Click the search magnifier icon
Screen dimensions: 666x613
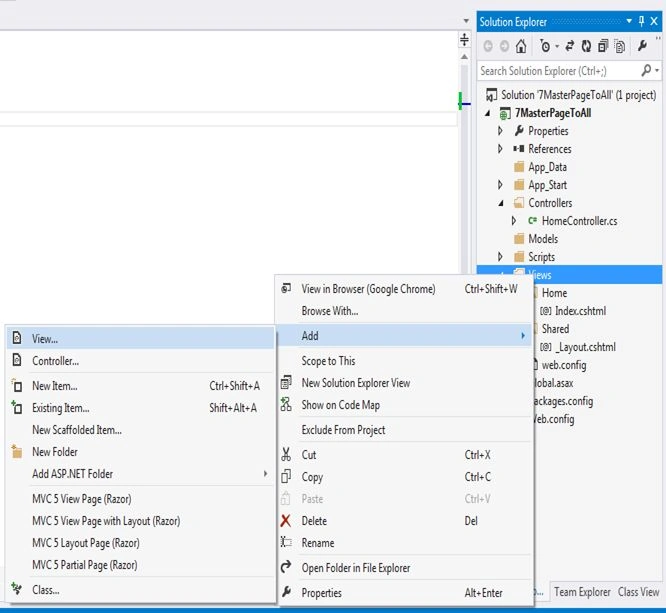pyautogui.click(x=646, y=70)
